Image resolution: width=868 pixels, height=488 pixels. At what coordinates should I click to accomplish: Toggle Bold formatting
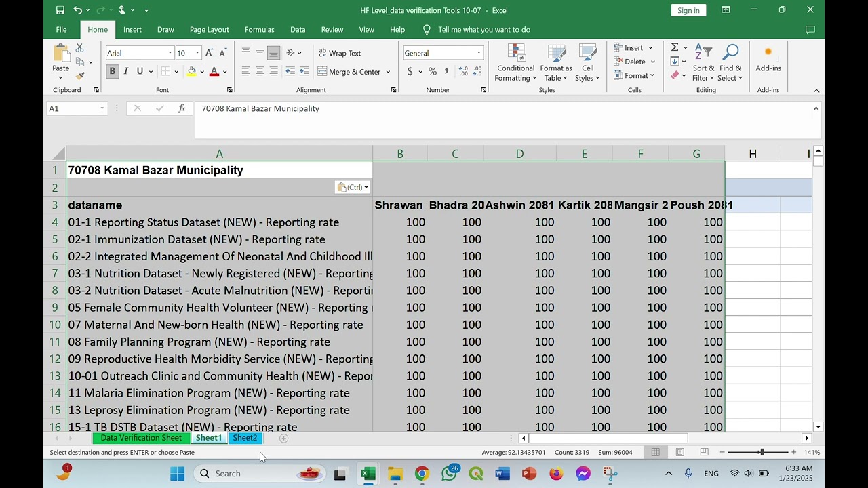tap(113, 71)
